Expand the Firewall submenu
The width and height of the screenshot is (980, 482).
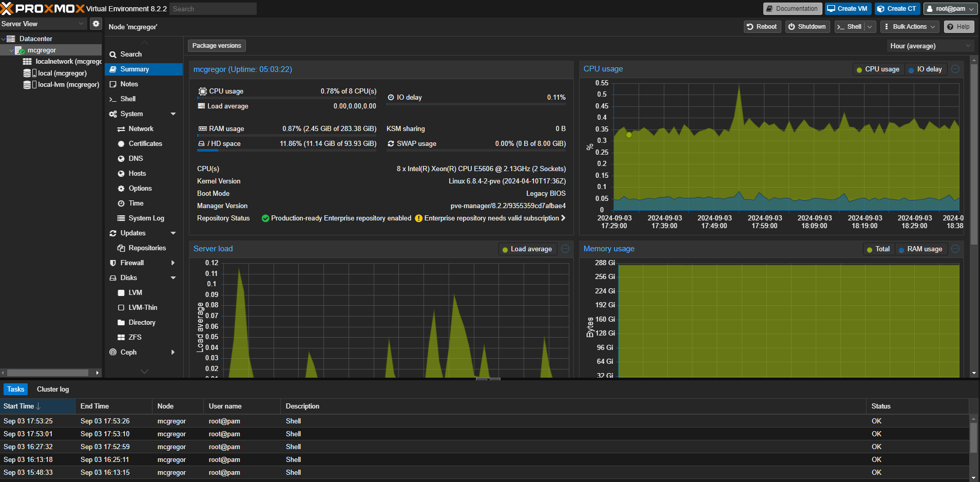[x=173, y=263]
